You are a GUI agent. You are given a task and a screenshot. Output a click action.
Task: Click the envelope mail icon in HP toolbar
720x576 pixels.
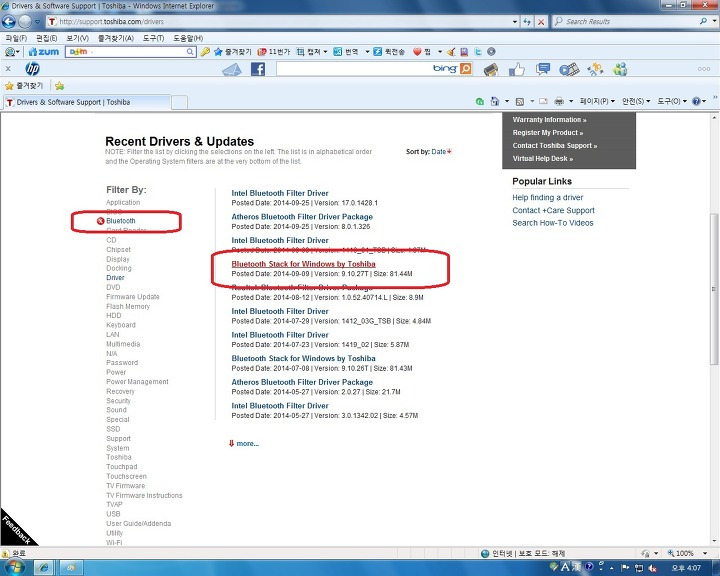pyautogui.click(x=232, y=69)
